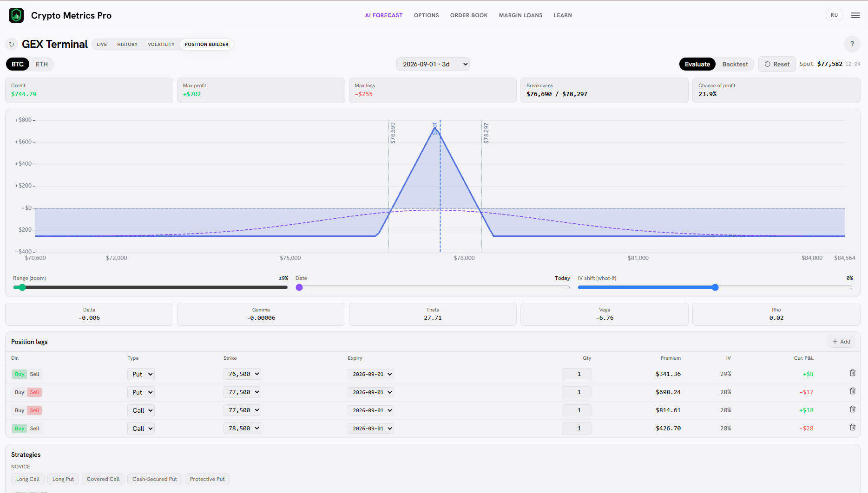Viewport: 868px width, 493px height.
Task: Open the hamburger menu icon
Action: coord(855,15)
